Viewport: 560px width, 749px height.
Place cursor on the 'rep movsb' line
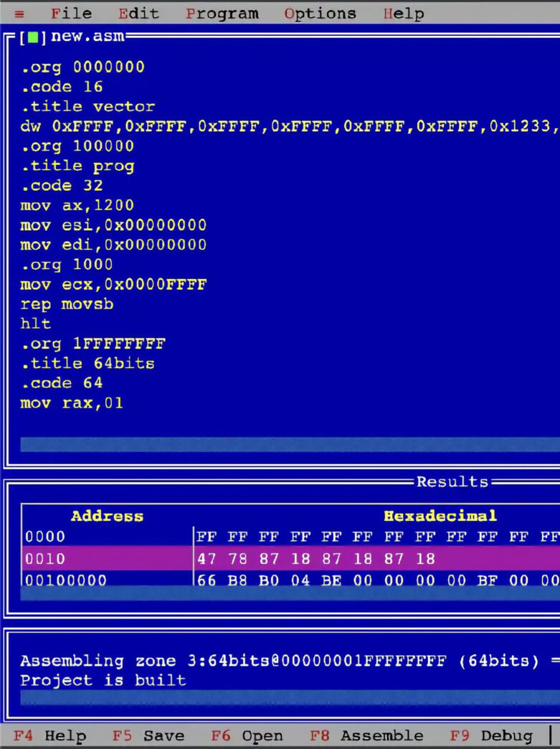pyautogui.click(x=67, y=304)
